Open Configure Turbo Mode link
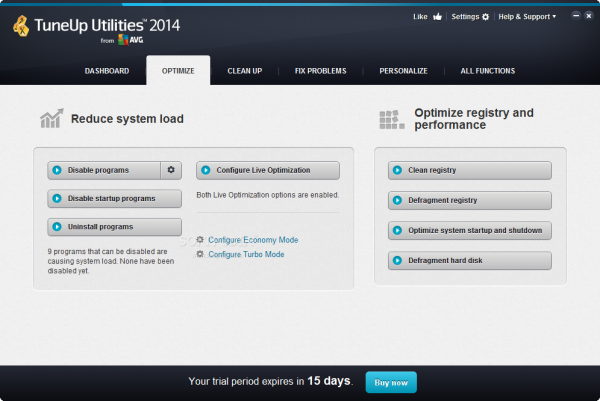The image size is (600, 401). pyautogui.click(x=246, y=254)
